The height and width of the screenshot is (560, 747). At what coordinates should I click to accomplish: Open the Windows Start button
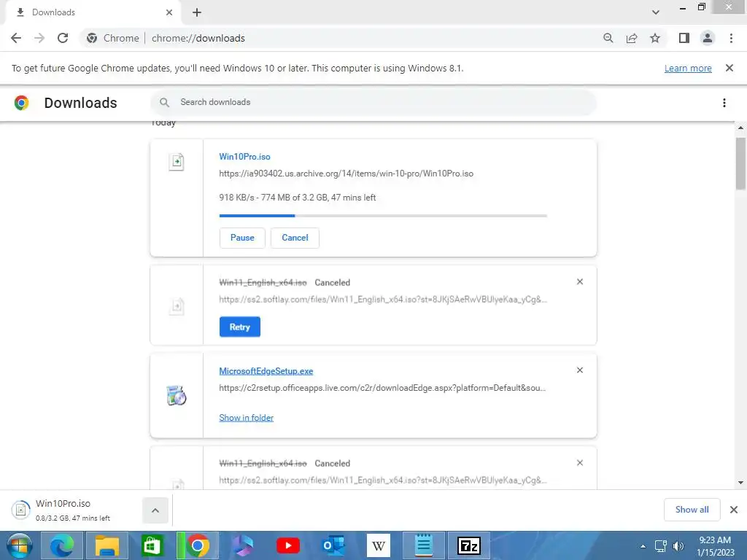pyautogui.click(x=19, y=545)
